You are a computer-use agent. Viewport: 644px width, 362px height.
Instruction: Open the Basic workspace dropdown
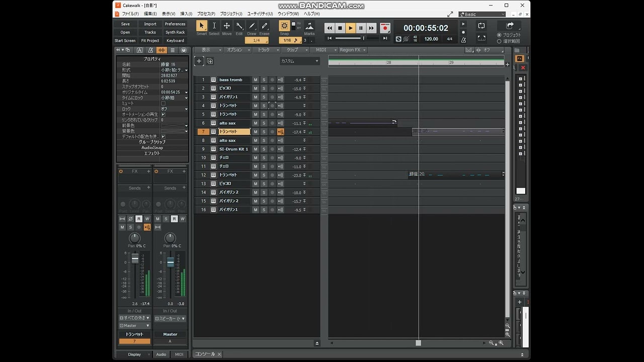pyautogui.click(x=482, y=15)
